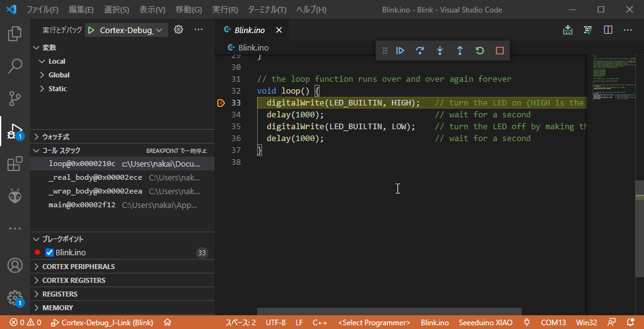Open the 編集(E) menu
Screen dimensions: 644x329
(81, 9)
